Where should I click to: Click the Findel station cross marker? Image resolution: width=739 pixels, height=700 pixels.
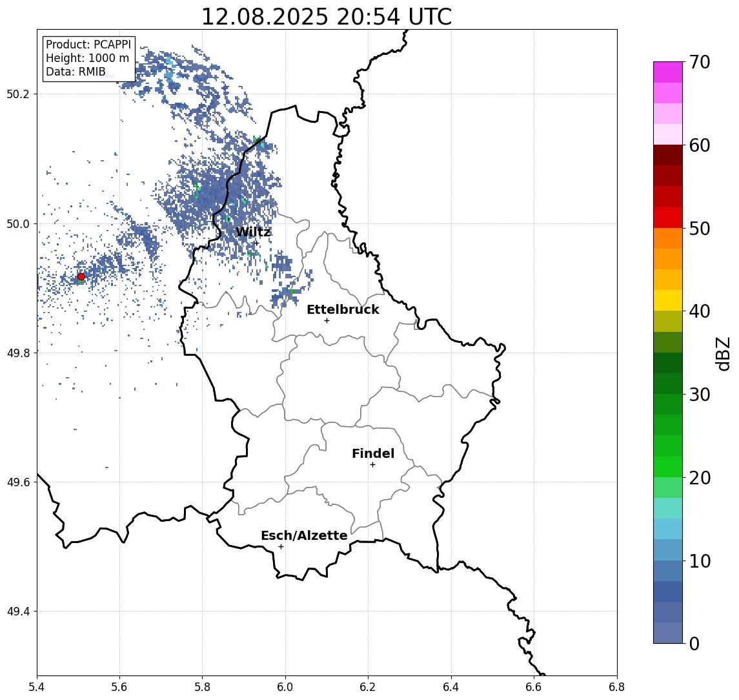(x=373, y=465)
